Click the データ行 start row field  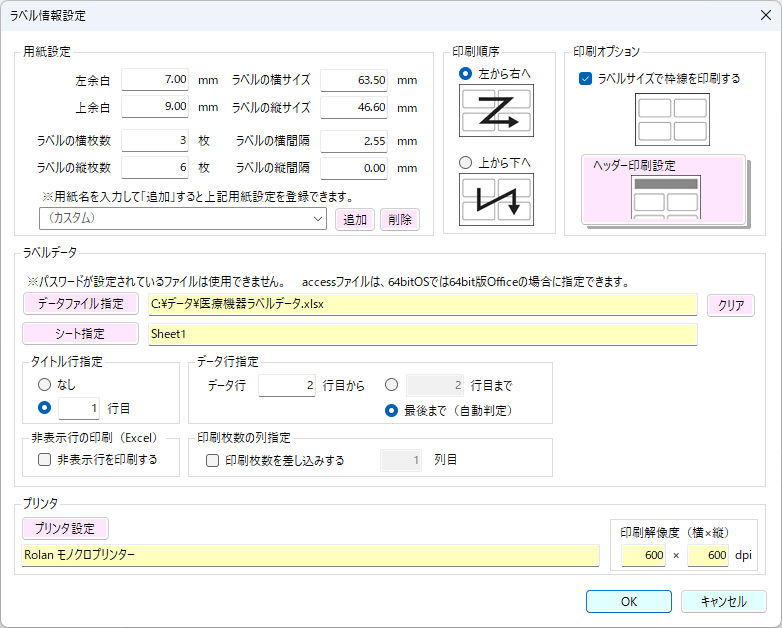coord(287,386)
